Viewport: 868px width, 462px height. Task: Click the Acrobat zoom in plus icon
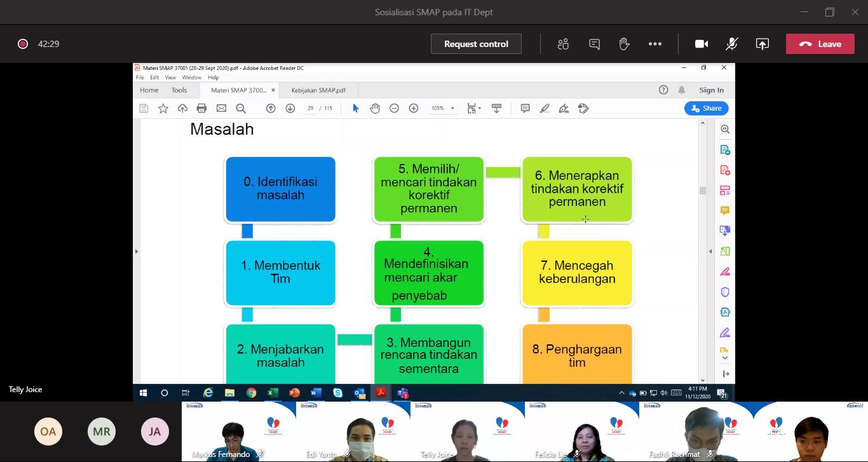414,109
